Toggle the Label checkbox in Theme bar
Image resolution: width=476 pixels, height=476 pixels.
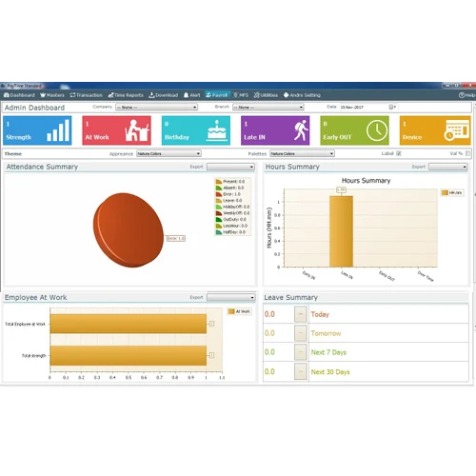click(399, 153)
